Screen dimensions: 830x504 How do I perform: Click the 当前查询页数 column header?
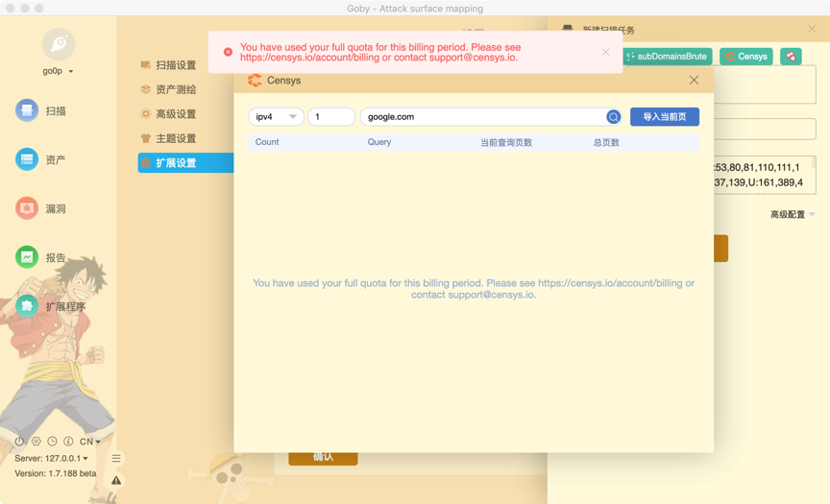(x=506, y=142)
